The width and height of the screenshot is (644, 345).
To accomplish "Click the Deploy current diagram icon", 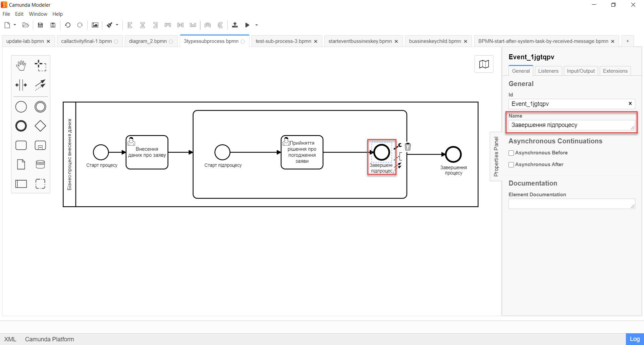I will [x=235, y=25].
